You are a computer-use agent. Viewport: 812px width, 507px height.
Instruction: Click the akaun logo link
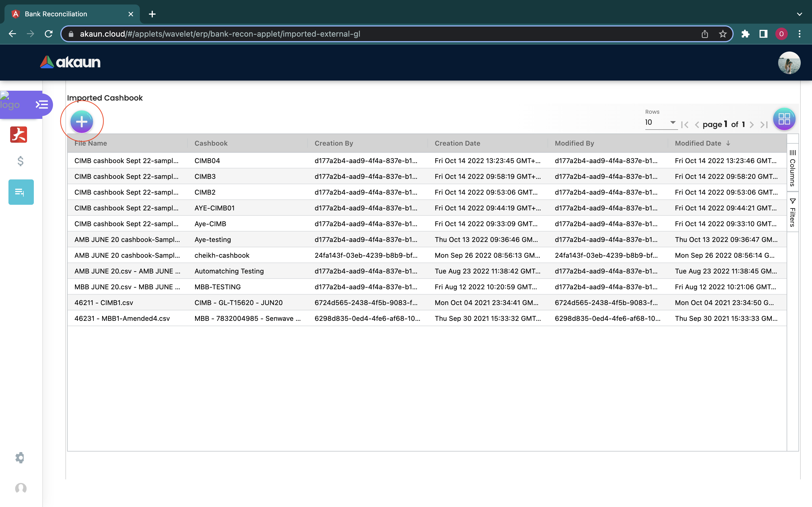click(70, 62)
